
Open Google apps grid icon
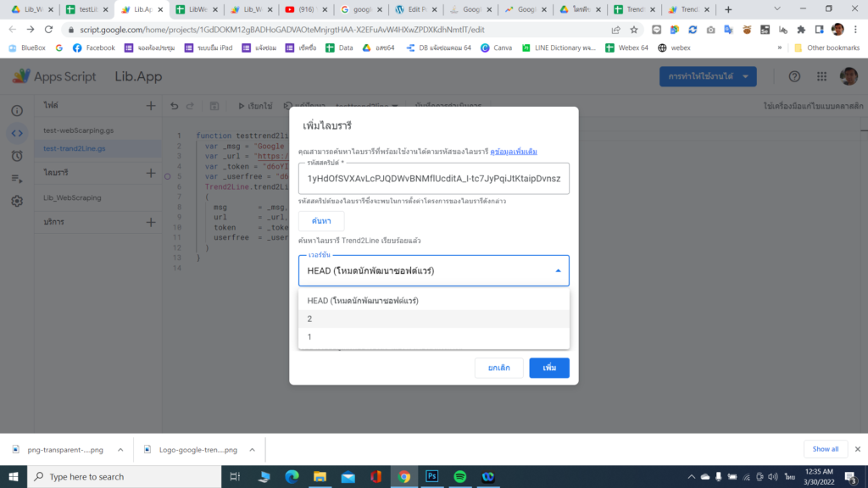[821, 76]
